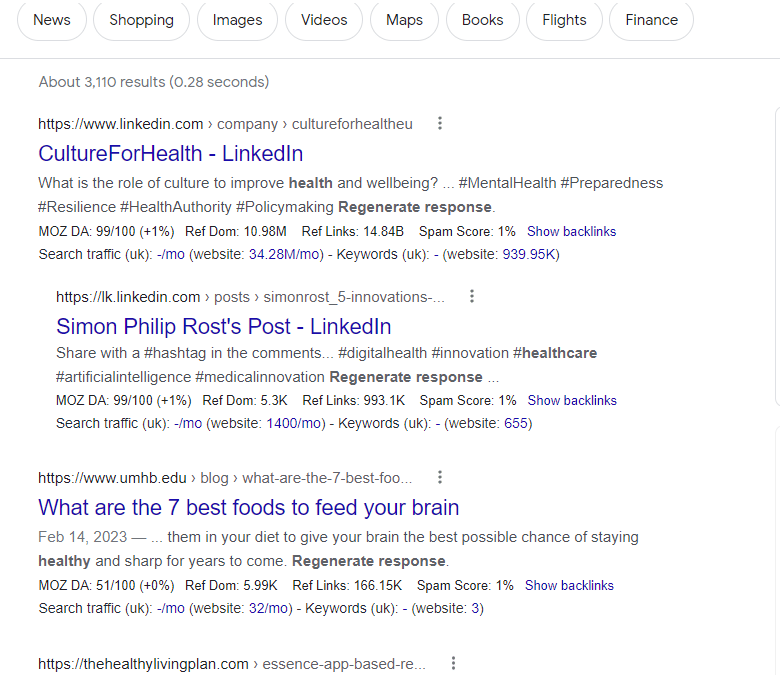Click 32/mo website traffic link
The width and height of the screenshot is (780, 675).
[269, 608]
